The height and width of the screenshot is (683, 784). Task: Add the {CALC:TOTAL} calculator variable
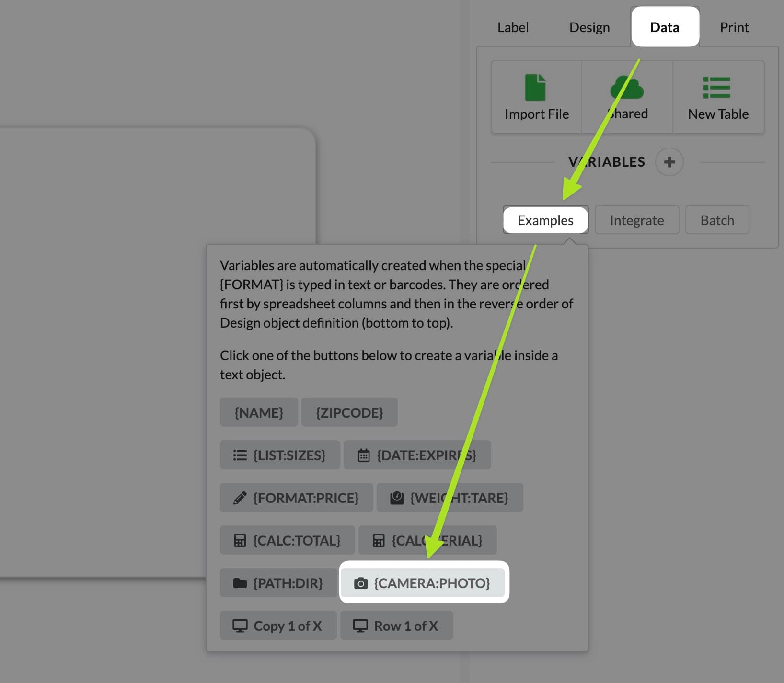(287, 540)
